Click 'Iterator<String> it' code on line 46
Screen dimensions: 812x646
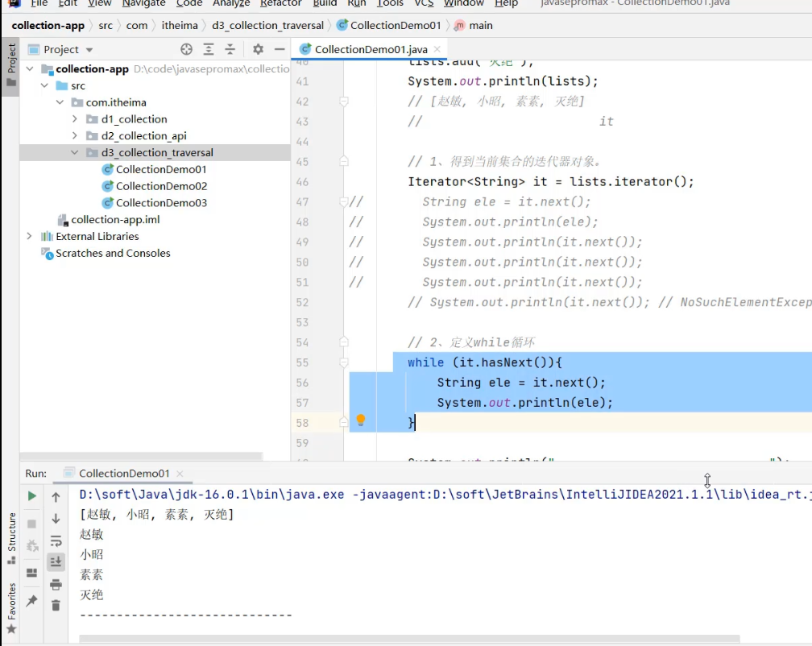477,182
